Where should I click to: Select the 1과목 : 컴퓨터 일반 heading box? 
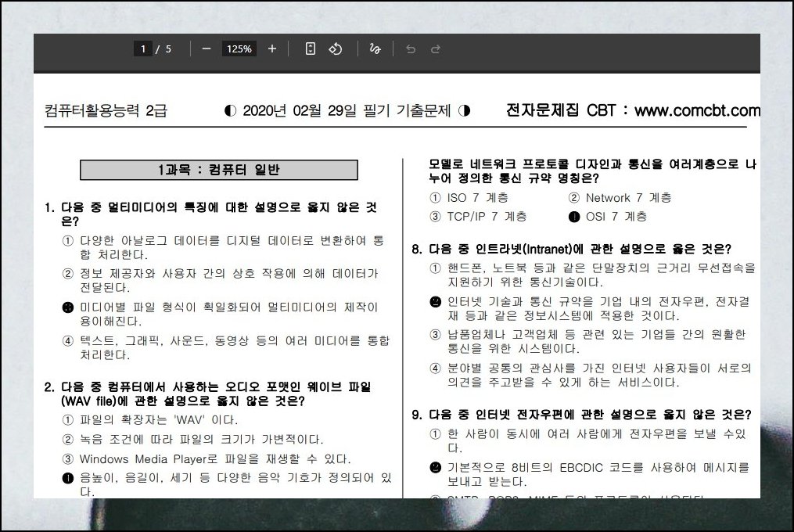219,170
